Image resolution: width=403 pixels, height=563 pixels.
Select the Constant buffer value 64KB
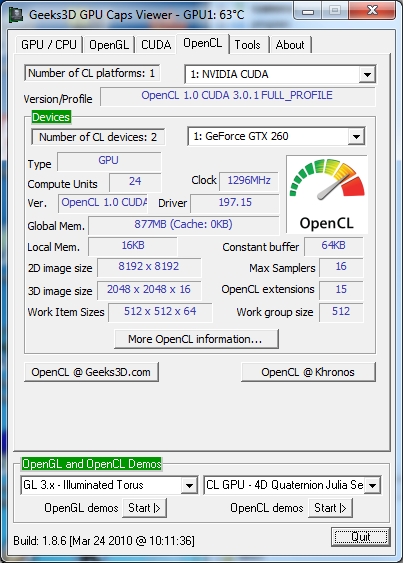tap(334, 246)
